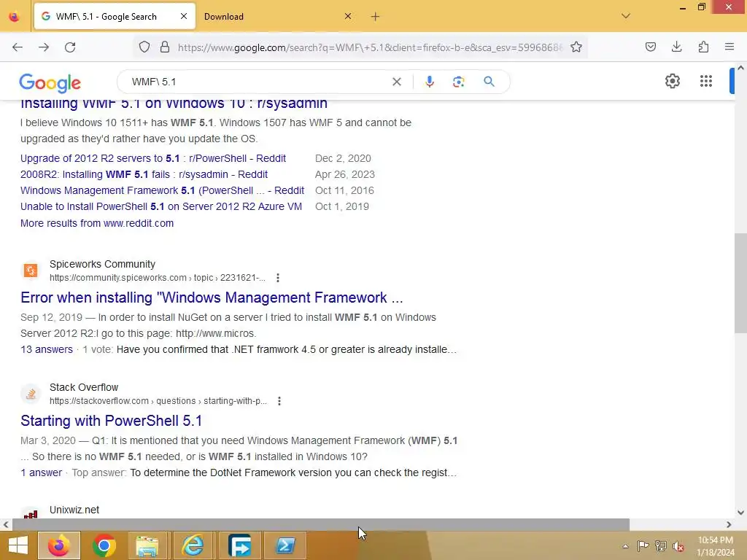Open the Firefox hamburger application menu
This screenshot has width=747, height=560.
pos(729,47)
